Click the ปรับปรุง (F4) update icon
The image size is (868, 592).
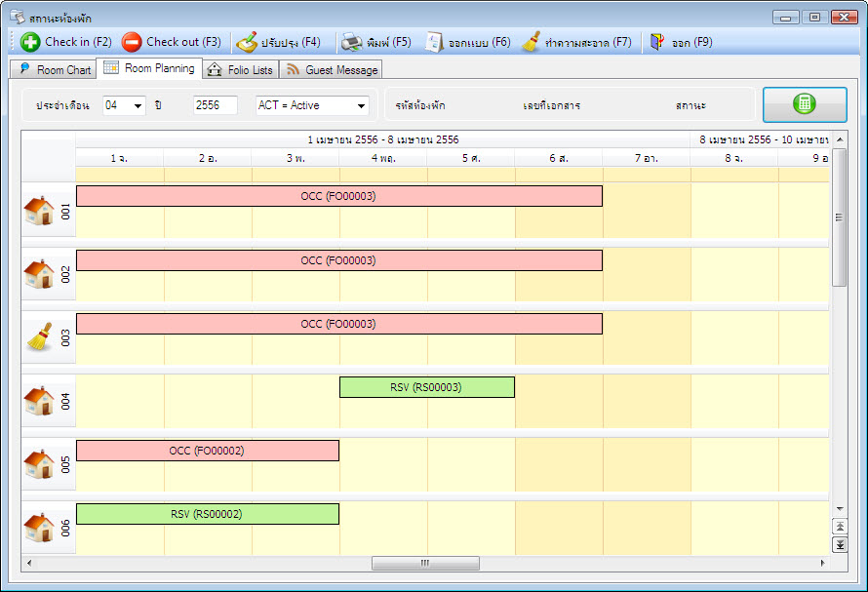click(247, 42)
